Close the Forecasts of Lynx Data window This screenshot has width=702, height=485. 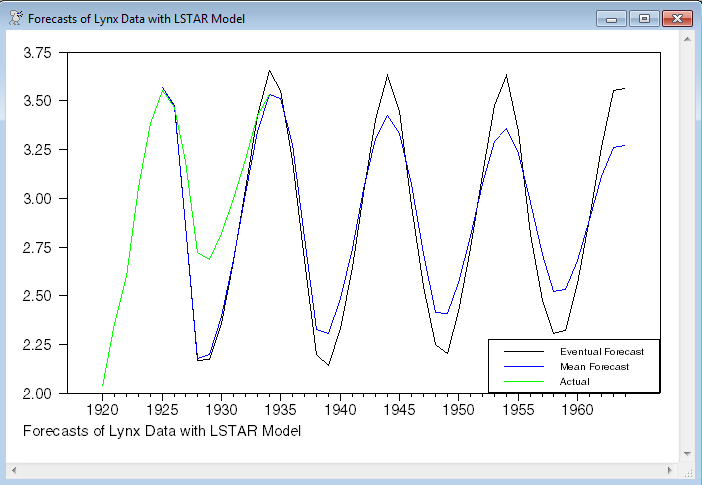677,18
